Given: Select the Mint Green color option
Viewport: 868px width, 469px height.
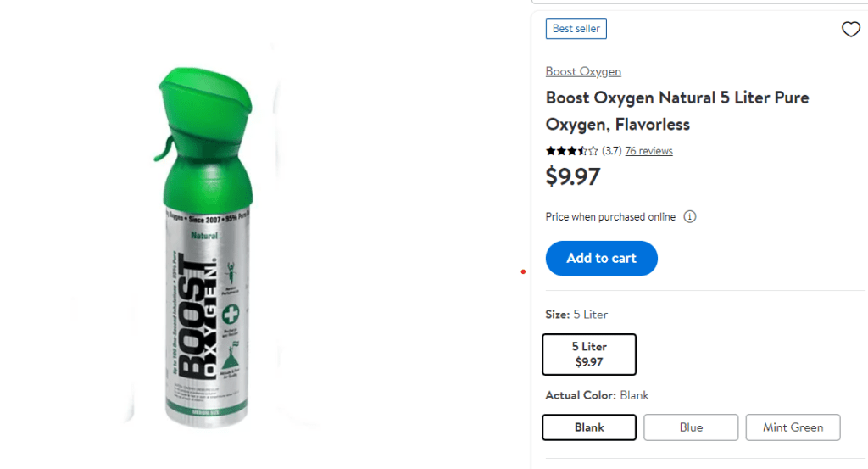Looking at the screenshot, I should point(793,427).
